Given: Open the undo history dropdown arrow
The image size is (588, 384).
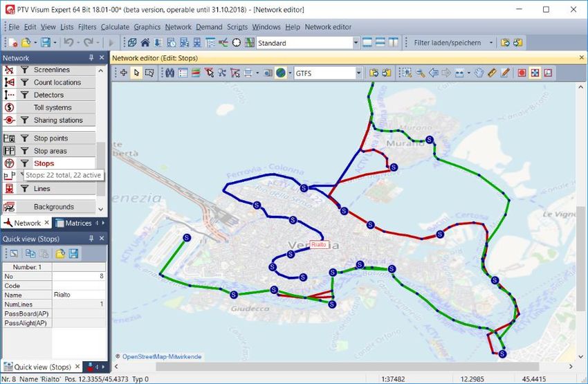Looking at the screenshot, I should 78,43.
